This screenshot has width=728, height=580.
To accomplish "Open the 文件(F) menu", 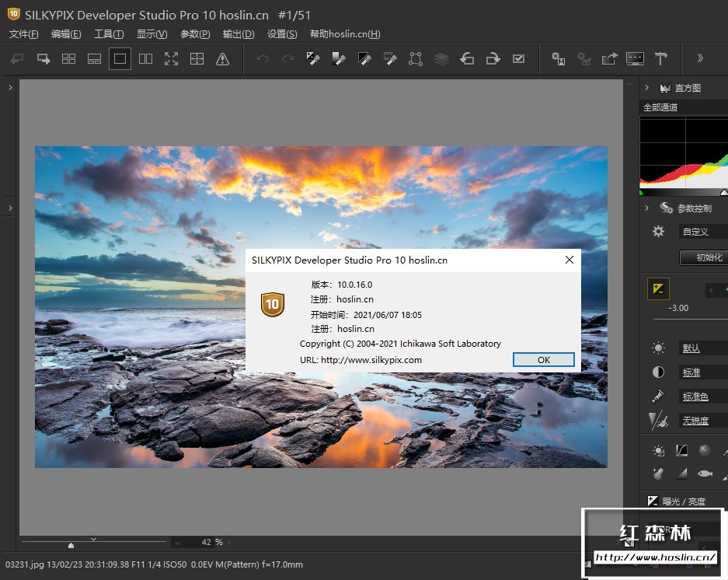I will pyautogui.click(x=23, y=34).
